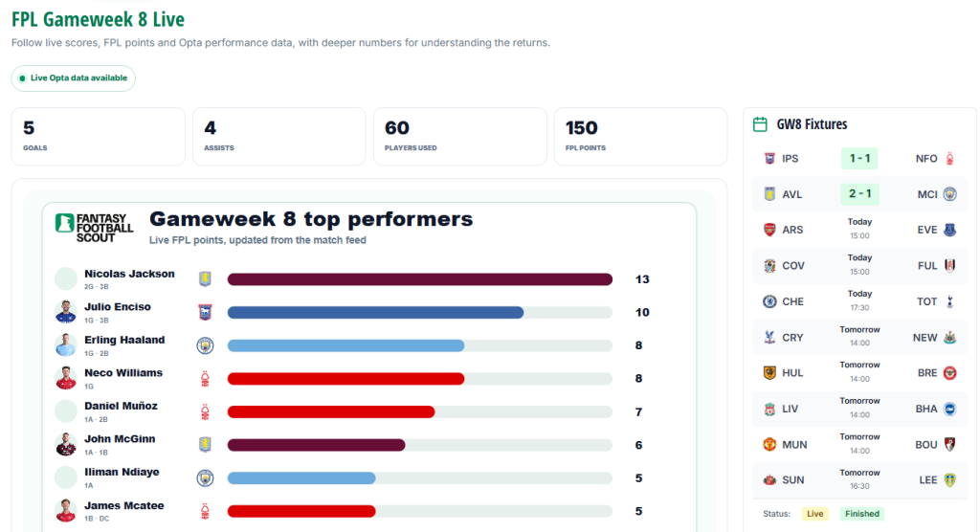Click Julio Enciso's 10-point bar
Screen dimensions: 980x532
(x=375, y=313)
